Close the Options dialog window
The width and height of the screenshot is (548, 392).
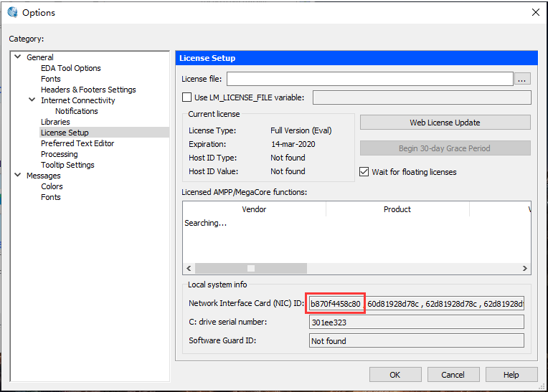coord(534,12)
